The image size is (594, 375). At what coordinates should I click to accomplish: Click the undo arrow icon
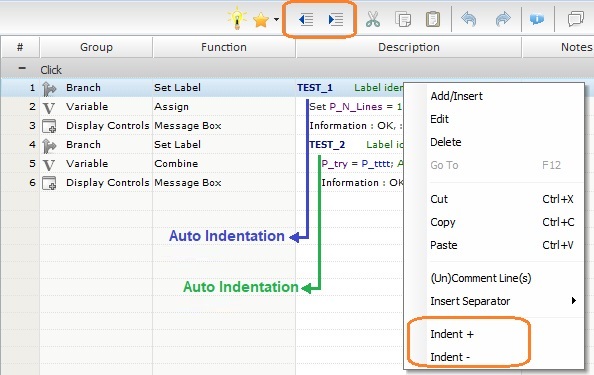[x=469, y=19]
